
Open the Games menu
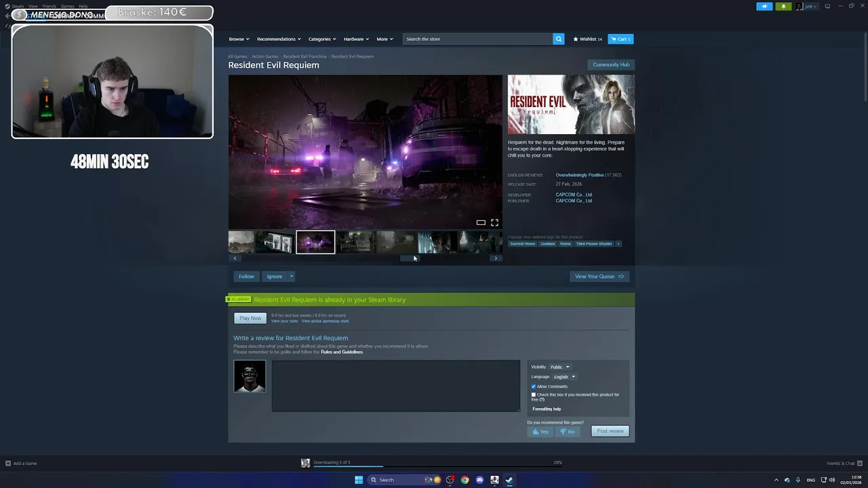click(67, 6)
